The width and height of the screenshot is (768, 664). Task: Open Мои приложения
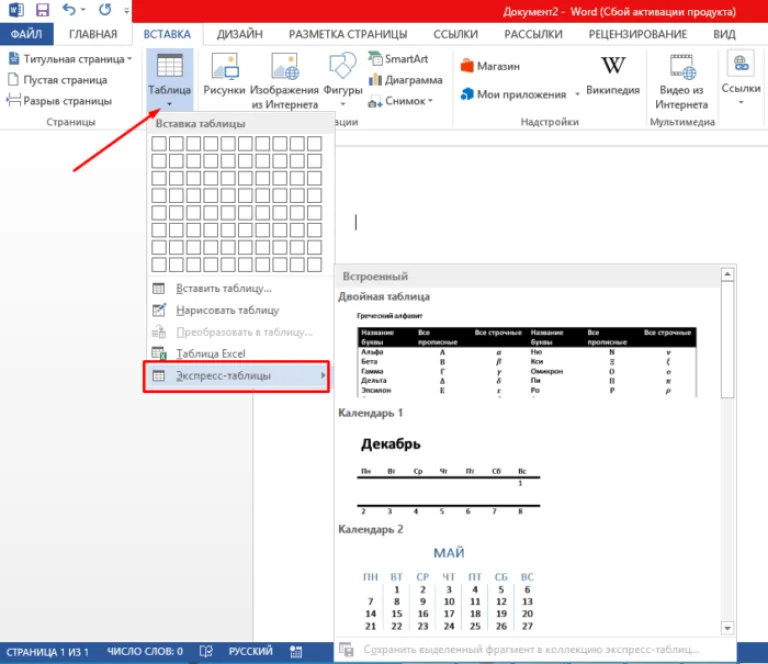[x=513, y=95]
